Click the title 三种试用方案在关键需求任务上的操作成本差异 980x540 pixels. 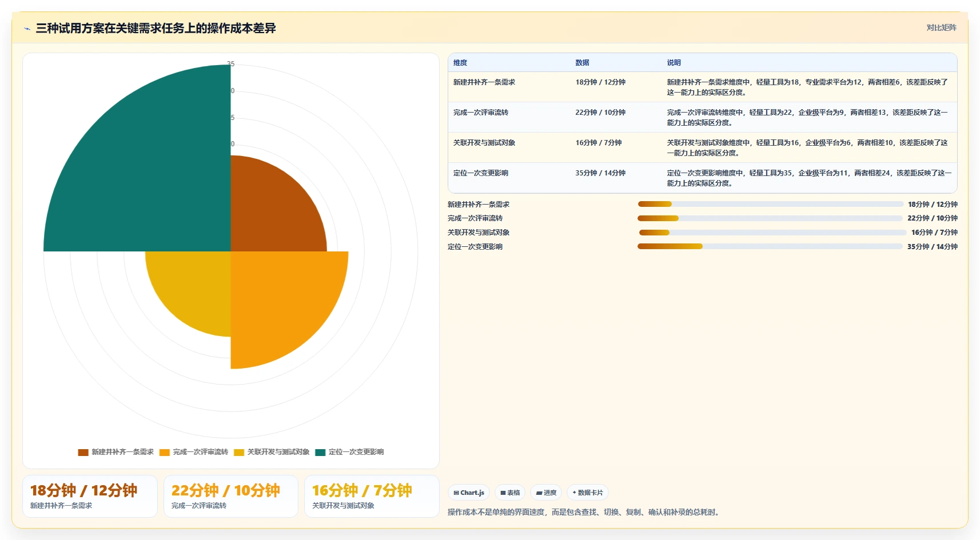156,28
